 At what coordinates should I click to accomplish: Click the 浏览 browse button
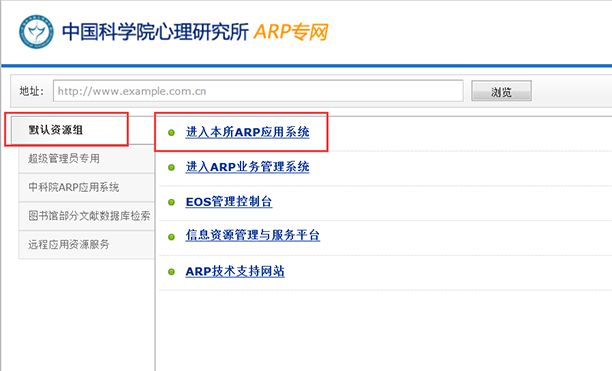point(501,91)
